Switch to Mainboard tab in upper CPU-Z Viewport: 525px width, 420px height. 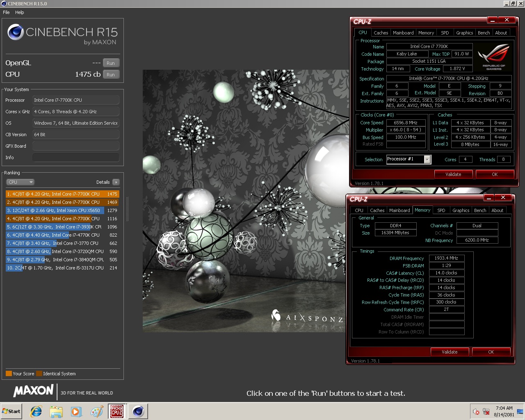click(403, 33)
